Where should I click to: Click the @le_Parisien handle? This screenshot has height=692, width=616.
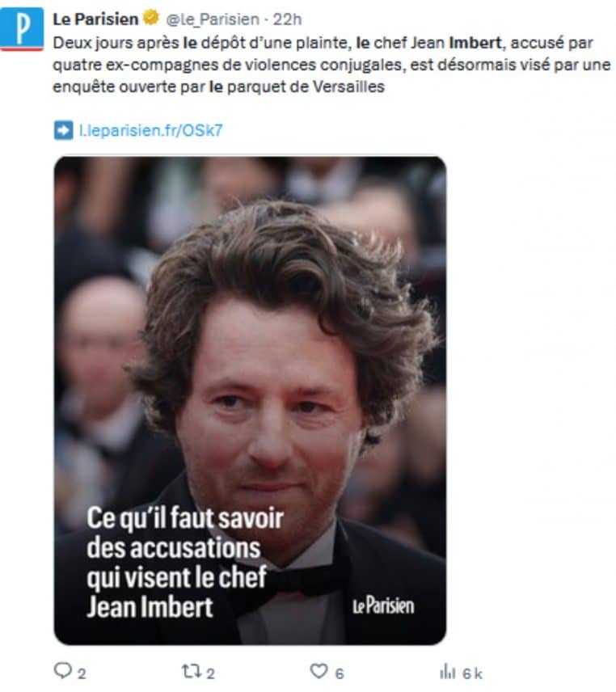pyautogui.click(x=213, y=19)
